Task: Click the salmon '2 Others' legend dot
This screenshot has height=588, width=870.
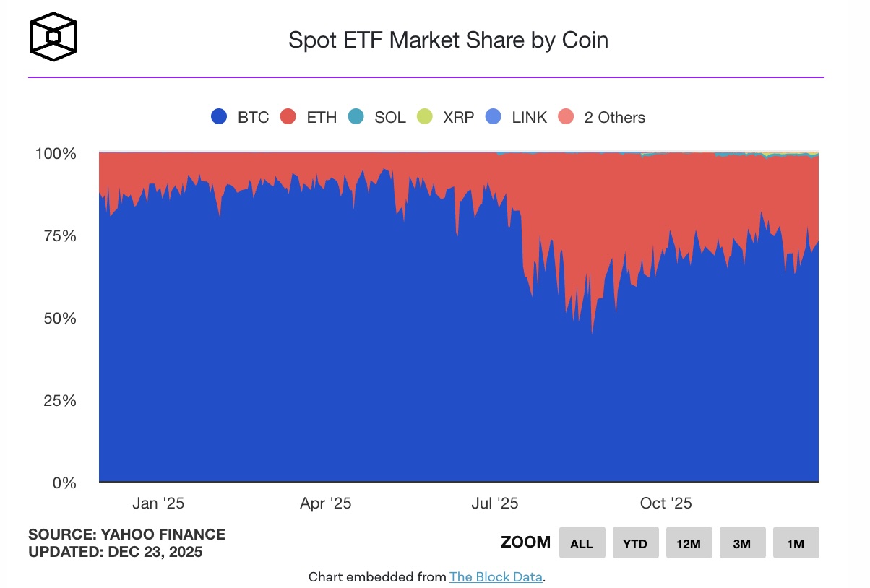Action: pos(568,116)
